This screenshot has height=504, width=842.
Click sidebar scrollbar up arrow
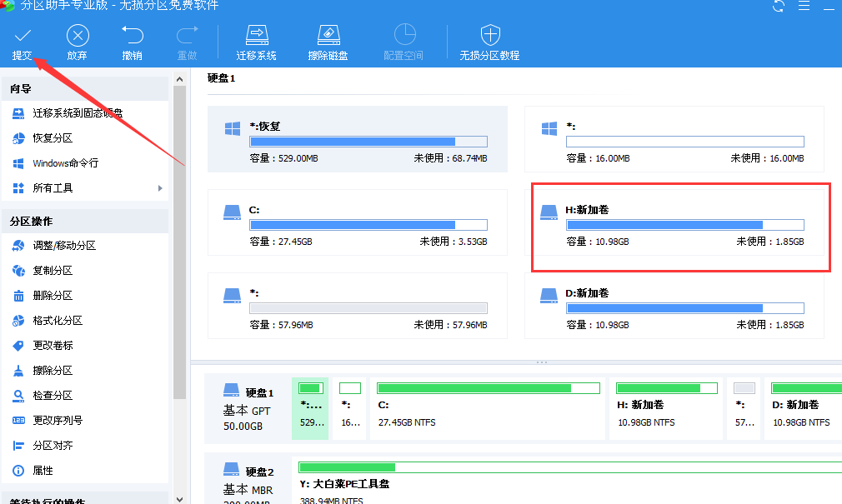click(x=180, y=79)
